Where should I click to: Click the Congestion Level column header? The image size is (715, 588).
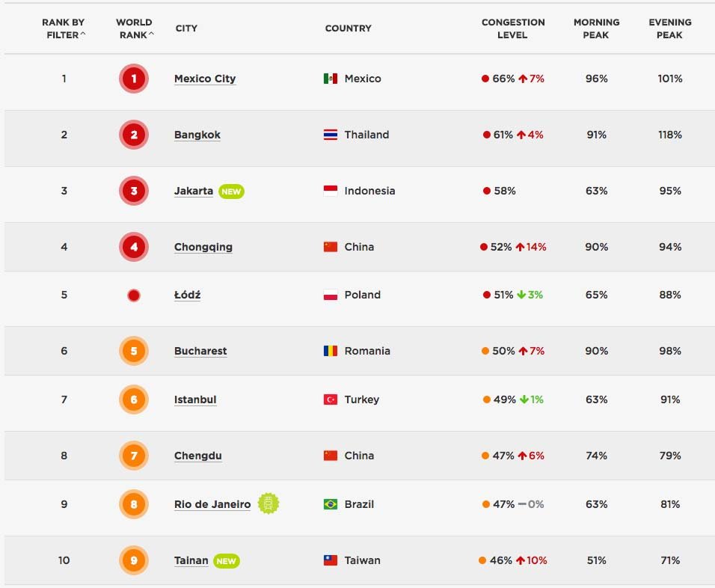pos(512,28)
